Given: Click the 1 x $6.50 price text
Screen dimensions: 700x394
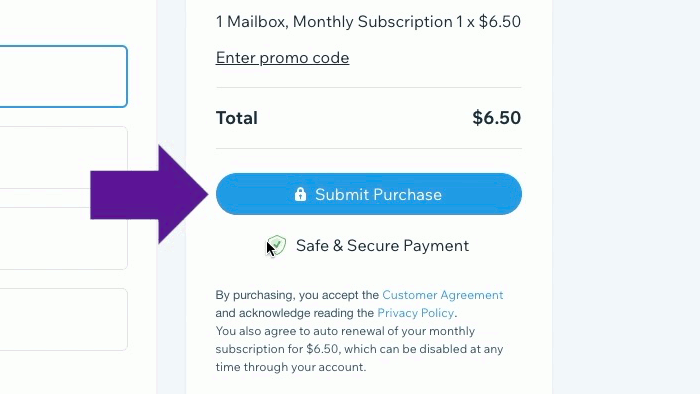Looking at the screenshot, I should point(488,21).
